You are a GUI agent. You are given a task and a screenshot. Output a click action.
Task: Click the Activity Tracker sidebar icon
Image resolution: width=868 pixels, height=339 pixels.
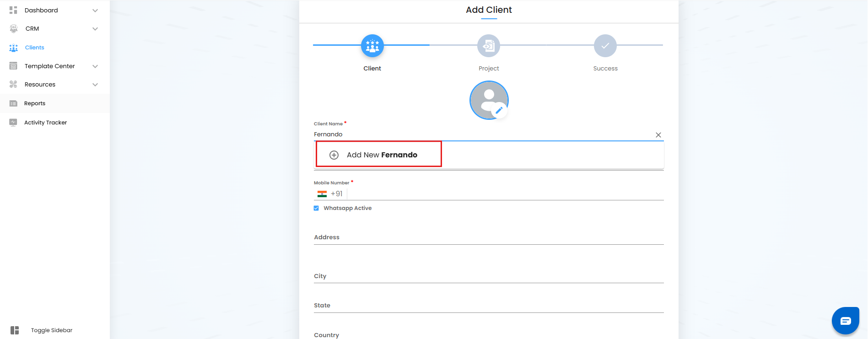click(13, 123)
